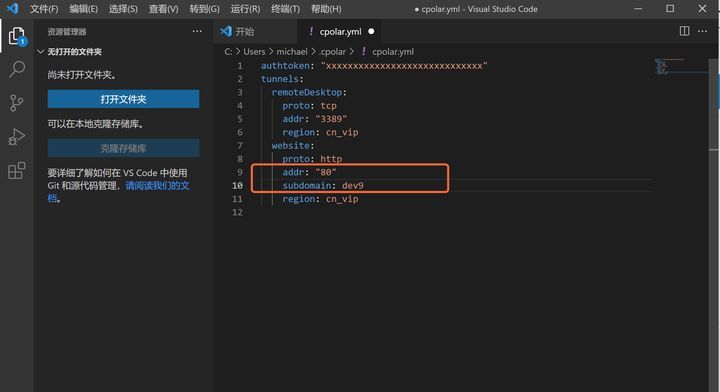
Task: Click the http value on line 8
Action: pyautogui.click(x=331, y=159)
